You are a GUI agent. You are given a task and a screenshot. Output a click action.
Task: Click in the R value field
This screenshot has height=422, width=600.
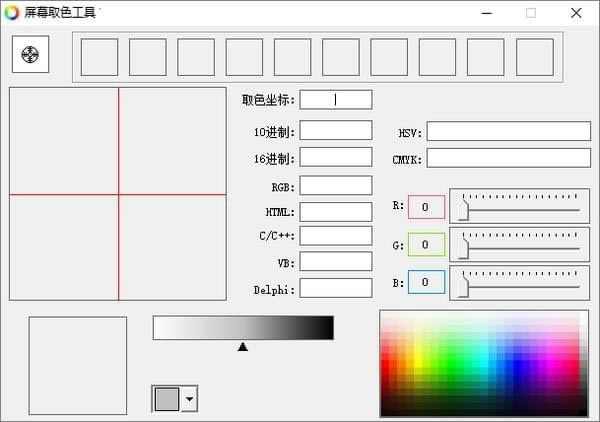click(x=425, y=207)
